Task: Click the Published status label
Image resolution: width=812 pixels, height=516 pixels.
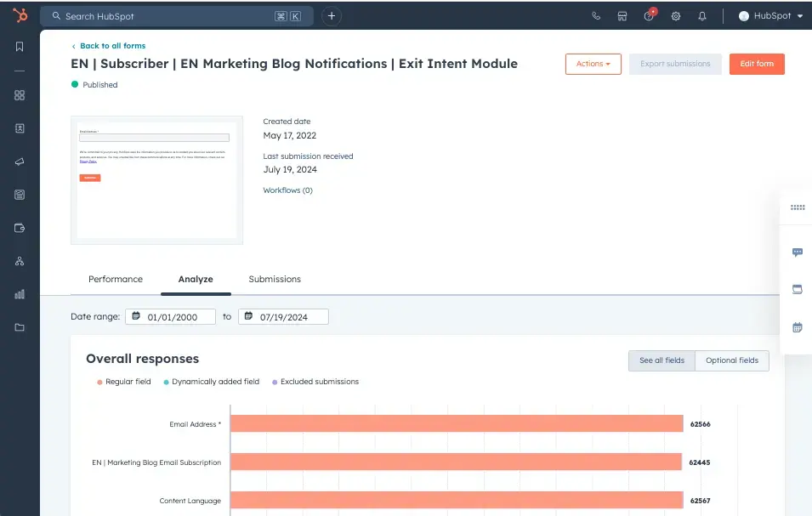Action: [100, 84]
